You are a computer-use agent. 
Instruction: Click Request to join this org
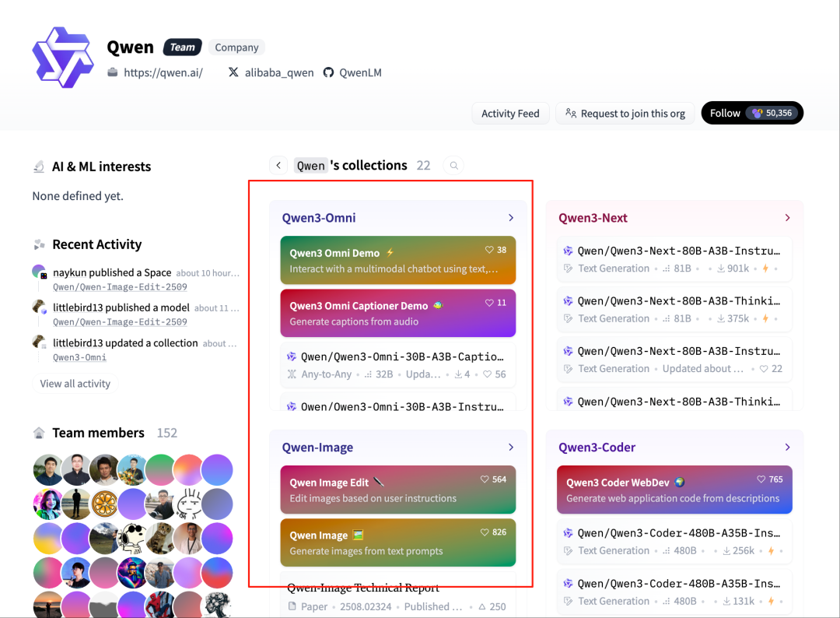click(x=625, y=113)
